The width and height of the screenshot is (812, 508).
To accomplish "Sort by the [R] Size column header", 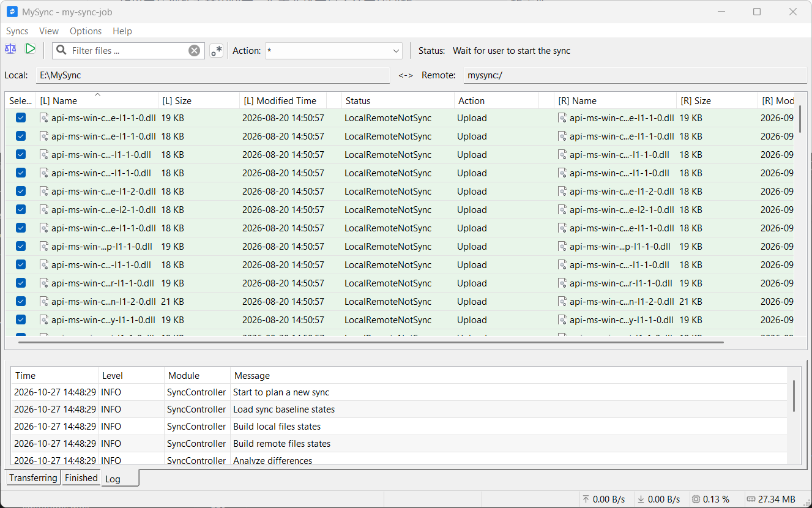I will click(x=717, y=101).
